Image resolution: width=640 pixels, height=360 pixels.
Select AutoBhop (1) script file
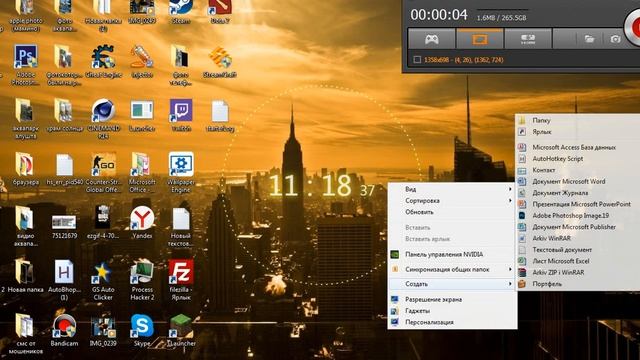(x=64, y=281)
